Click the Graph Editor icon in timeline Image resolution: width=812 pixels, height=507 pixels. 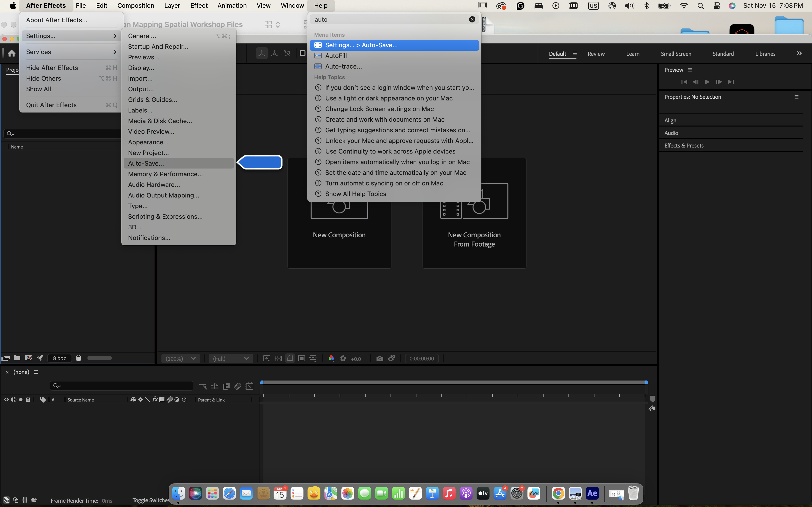pyautogui.click(x=249, y=386)
